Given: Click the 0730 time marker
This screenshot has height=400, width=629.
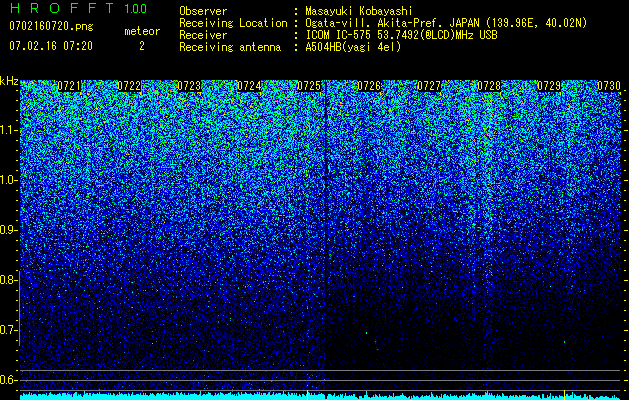Looking at the screenshot, I should click(x=609, y=86).
